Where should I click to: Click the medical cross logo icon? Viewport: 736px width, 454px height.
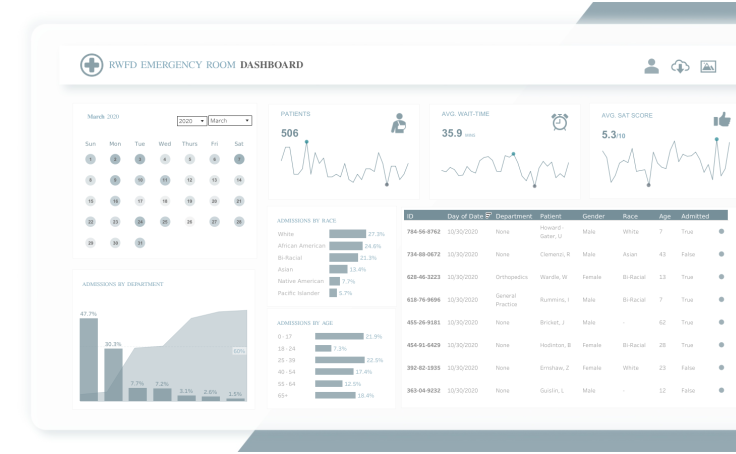tap(92, 65)
